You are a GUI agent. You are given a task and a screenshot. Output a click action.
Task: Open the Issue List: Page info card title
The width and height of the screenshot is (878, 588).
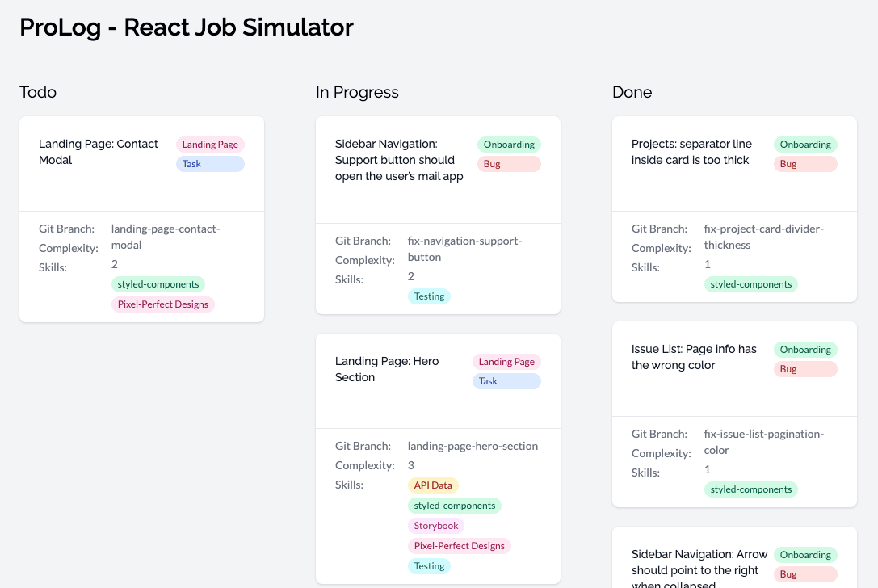[x=694, y=357]
